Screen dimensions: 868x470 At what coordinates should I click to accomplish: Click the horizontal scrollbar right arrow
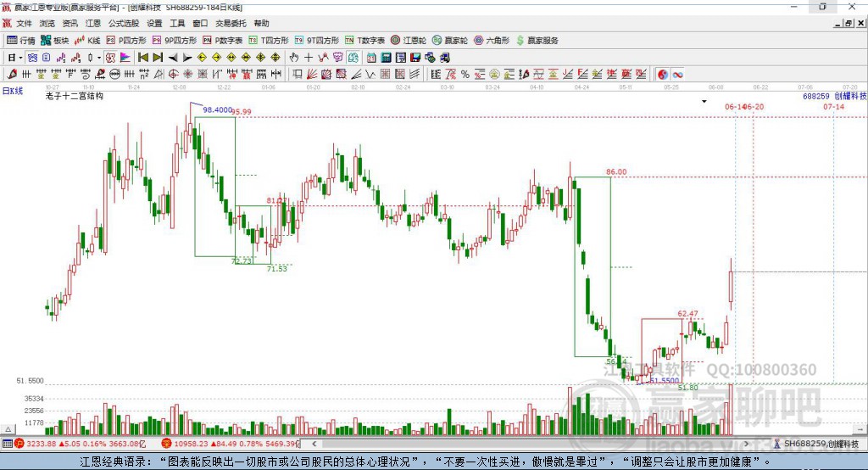click(x=746, y=444)
